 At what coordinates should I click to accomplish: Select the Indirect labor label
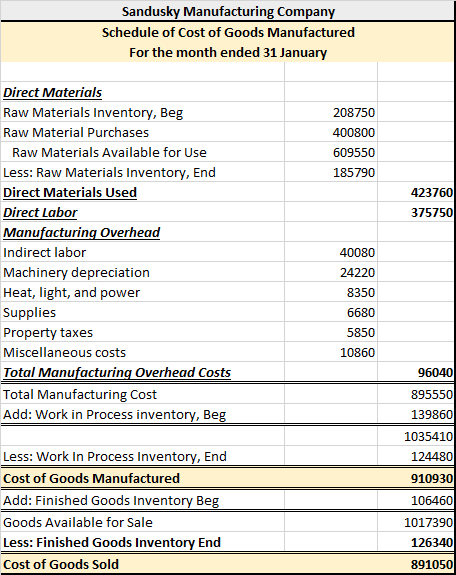[44, 252]
